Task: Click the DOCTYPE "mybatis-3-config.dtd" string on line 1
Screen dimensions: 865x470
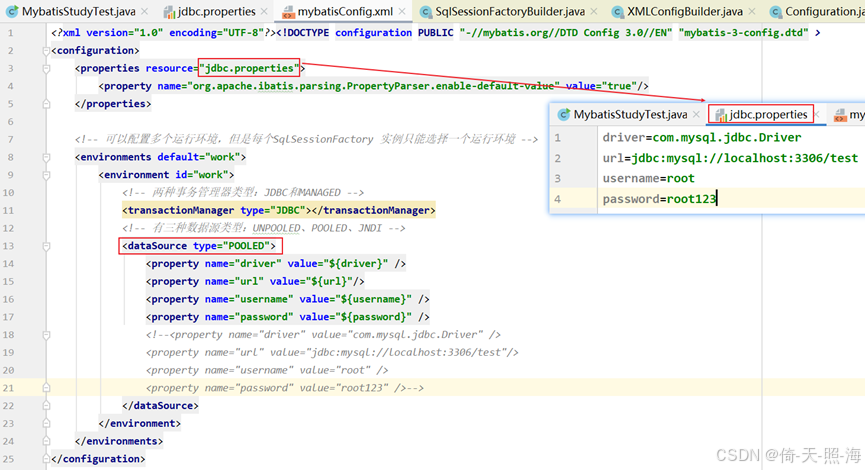Action: click(743, 33)
